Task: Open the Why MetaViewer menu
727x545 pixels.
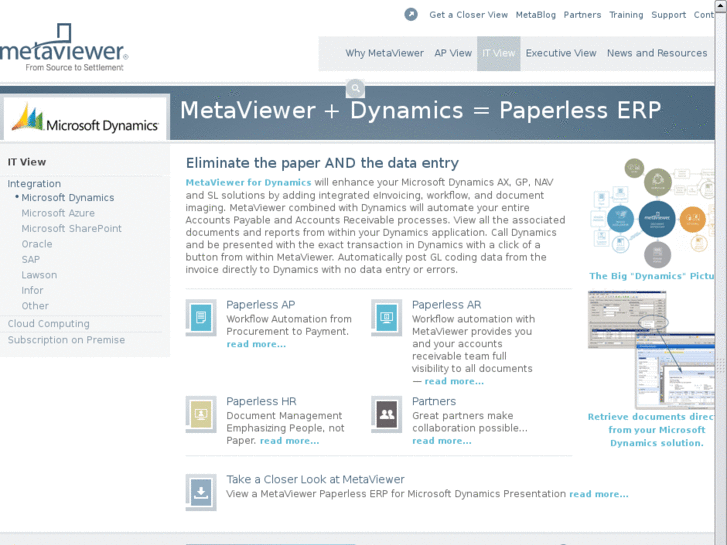Action: pyautogui.click(x=384, y=53)
